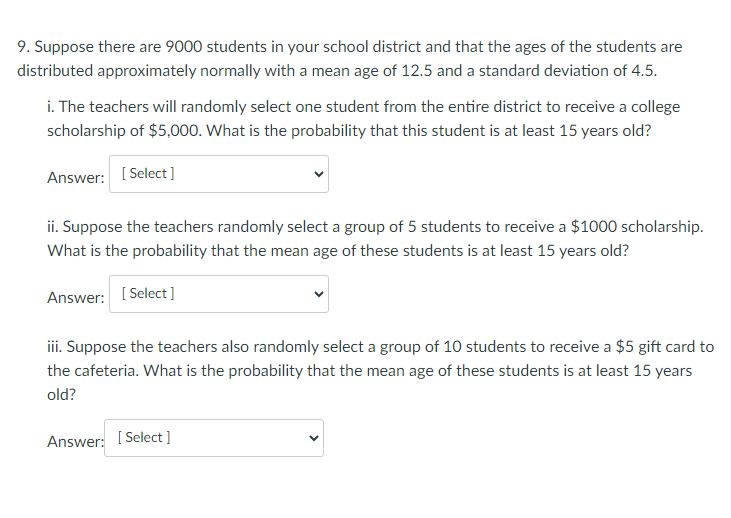The width and height of the screenshot is (731, 518).
Task: Click the chevron arrow on part ii's select box
Action: [319, 294]
